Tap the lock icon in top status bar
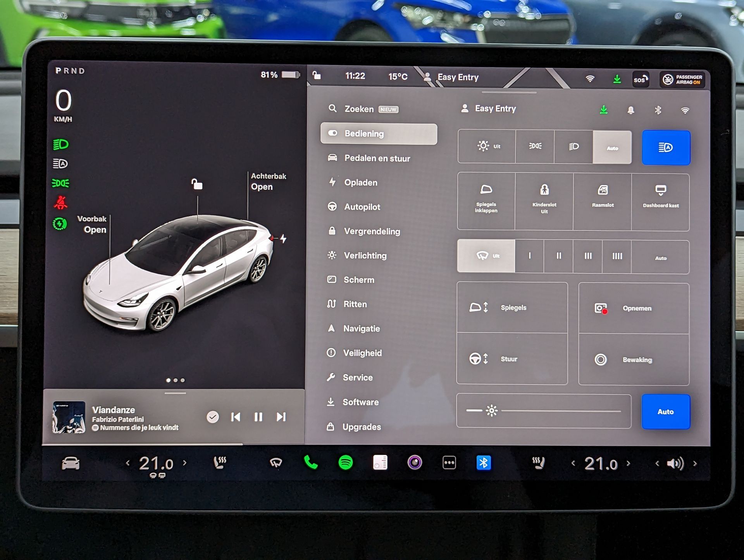This screenshot has height=560, width=744. pyautogui.click(x=317, y=75)
